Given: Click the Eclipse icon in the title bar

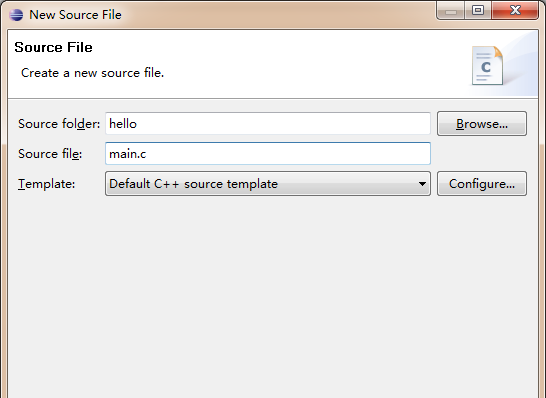Looking at the screenshot, I should coord(16,15).
